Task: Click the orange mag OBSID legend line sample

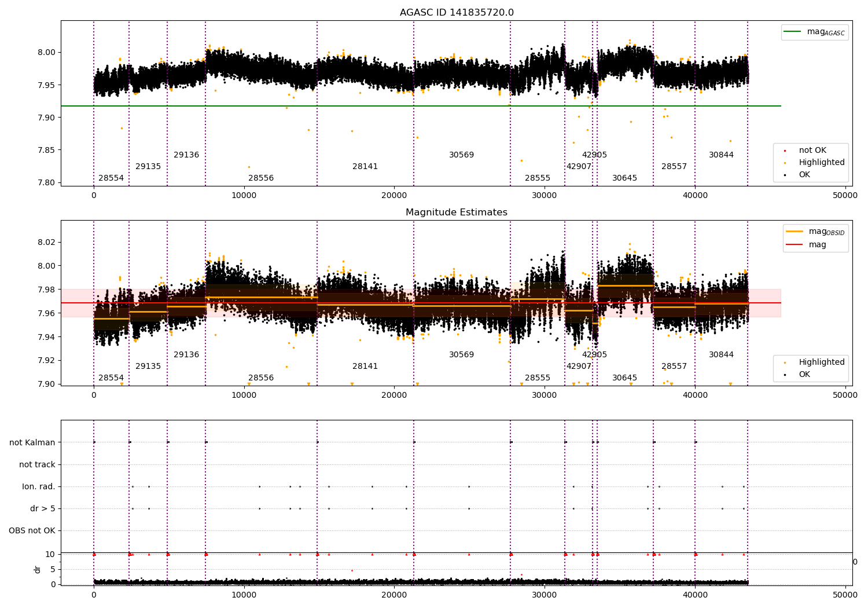Action: coord(795,232)
